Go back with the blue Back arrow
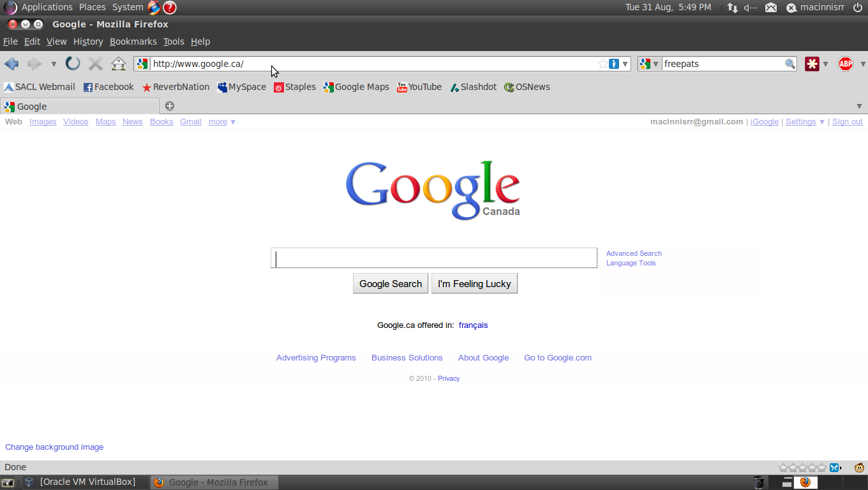 [11, 64]
